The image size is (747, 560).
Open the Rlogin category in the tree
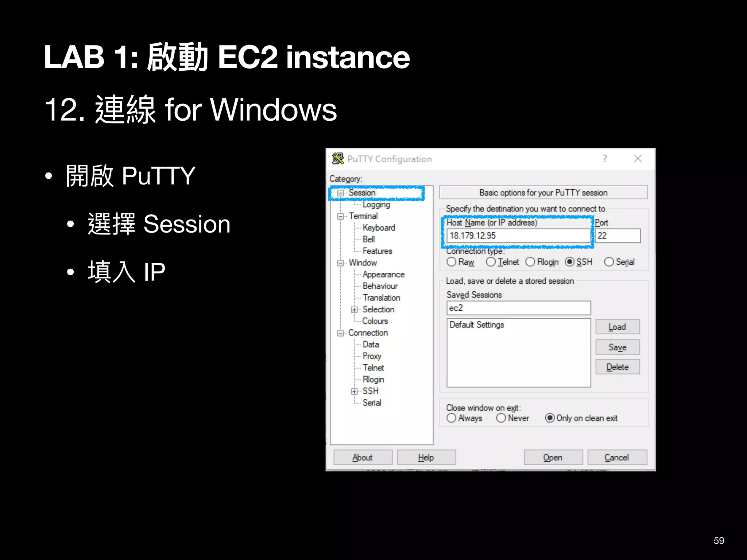[x=373, y=379]
